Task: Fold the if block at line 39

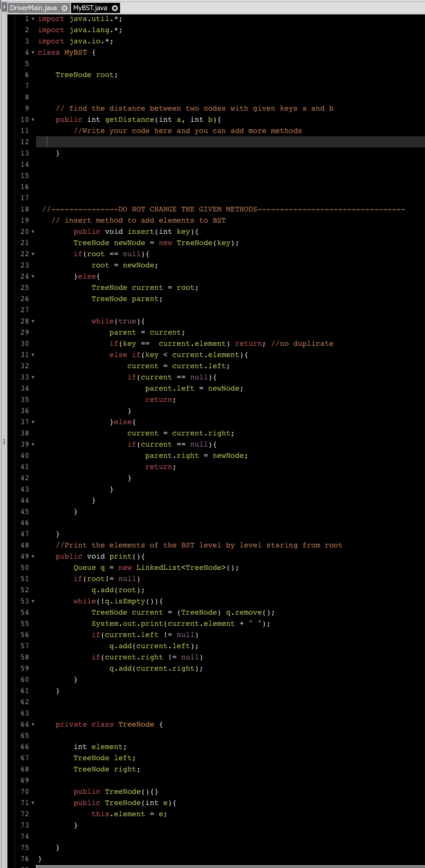Action: click(33, 444)
